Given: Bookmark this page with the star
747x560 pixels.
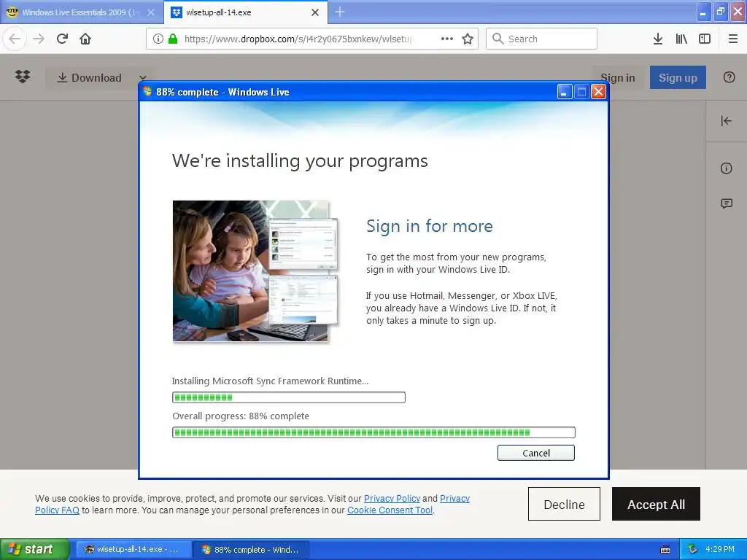Looking at the screenshot, I should [468, 39].
